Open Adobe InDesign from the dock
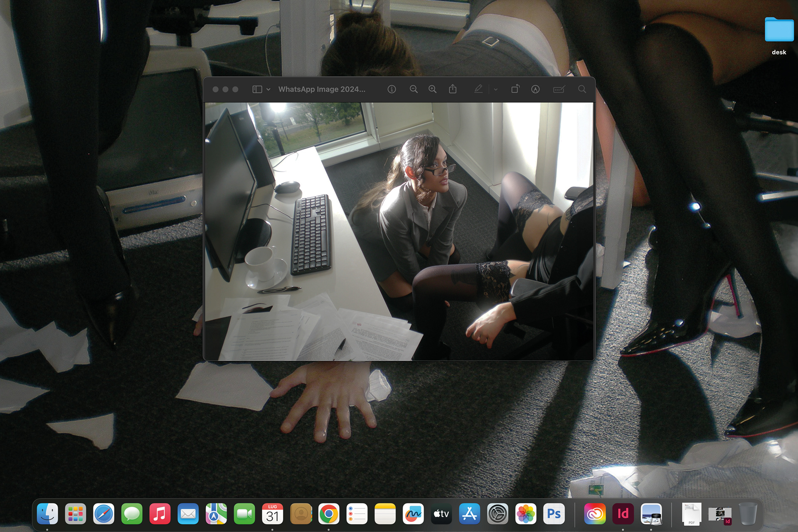The width and height of the screenshot is (798, 532). point(623,514)
